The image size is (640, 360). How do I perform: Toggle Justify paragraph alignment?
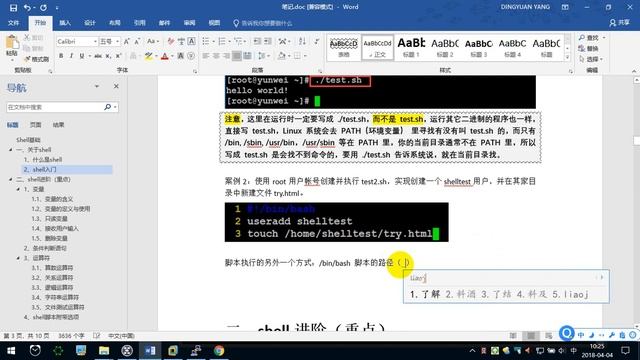pyautogui.click(x=237, y=56)
